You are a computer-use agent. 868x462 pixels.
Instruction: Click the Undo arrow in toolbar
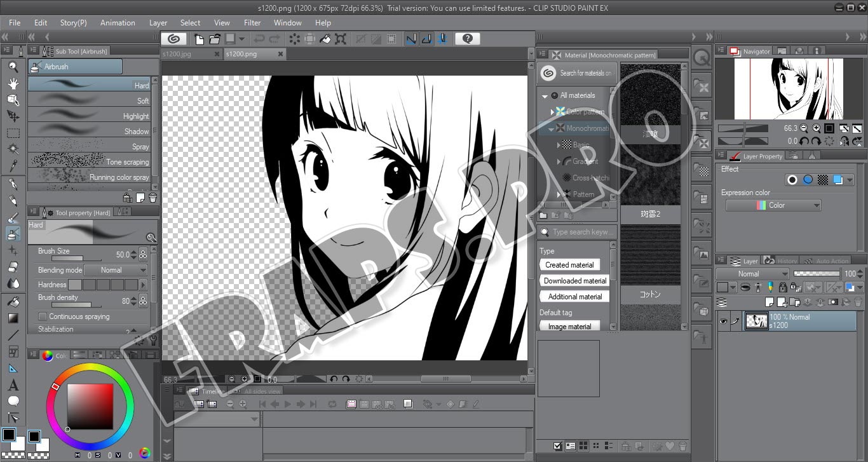[259, 39]
